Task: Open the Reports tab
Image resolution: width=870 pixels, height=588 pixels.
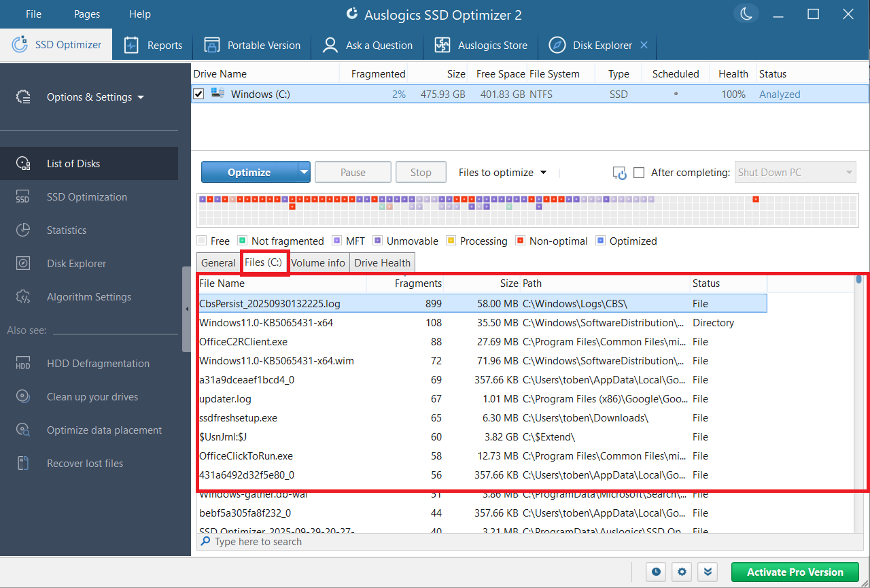Action: pyautogui.click(x=153, y=45)
